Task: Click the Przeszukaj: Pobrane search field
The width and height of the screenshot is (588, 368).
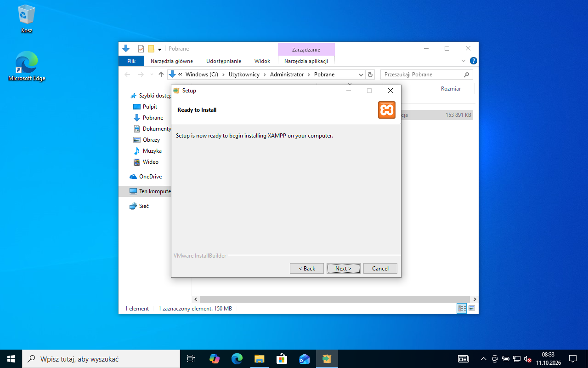Action: pos(426,75)
